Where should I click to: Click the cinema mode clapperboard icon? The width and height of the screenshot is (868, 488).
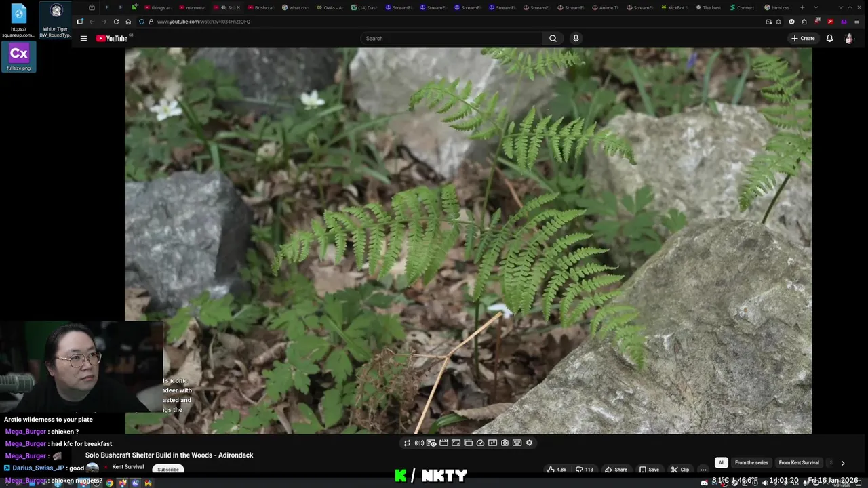click(x=443, y=443)
